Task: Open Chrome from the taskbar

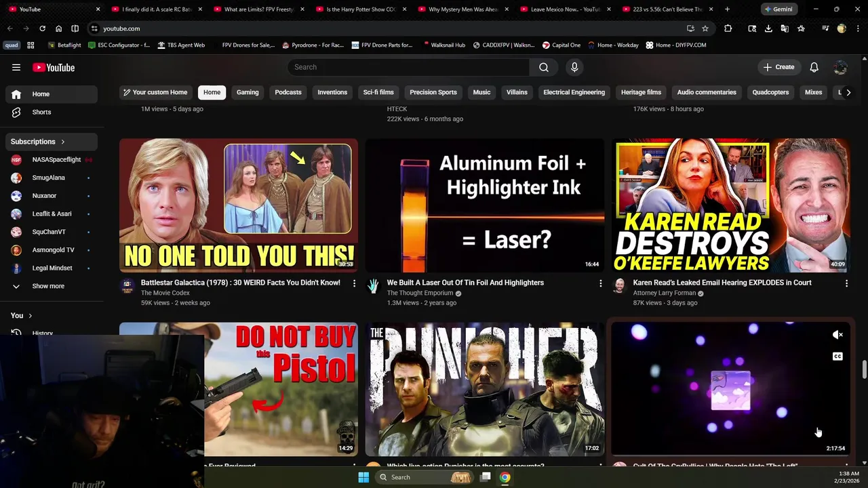Action: 505,477
